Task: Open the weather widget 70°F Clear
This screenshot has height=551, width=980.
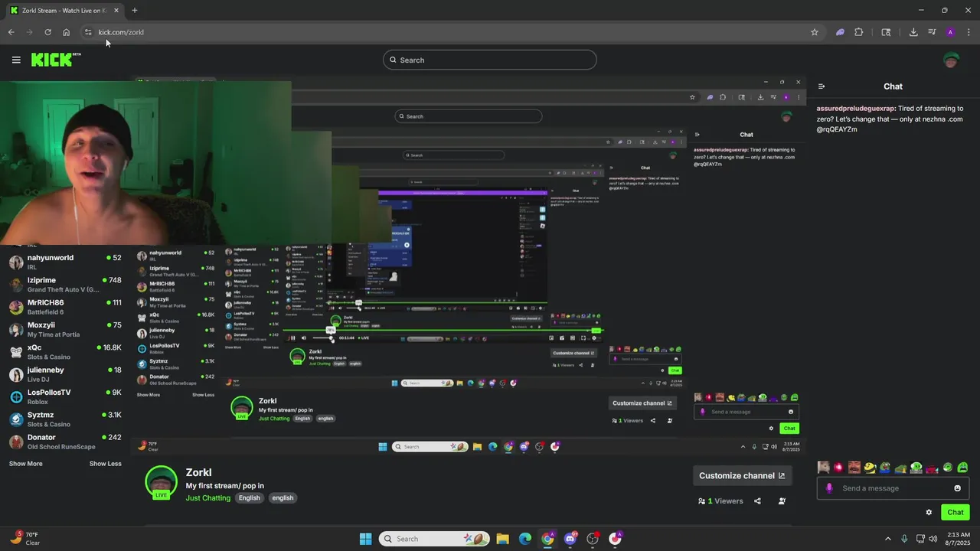Action: point(24,539)
